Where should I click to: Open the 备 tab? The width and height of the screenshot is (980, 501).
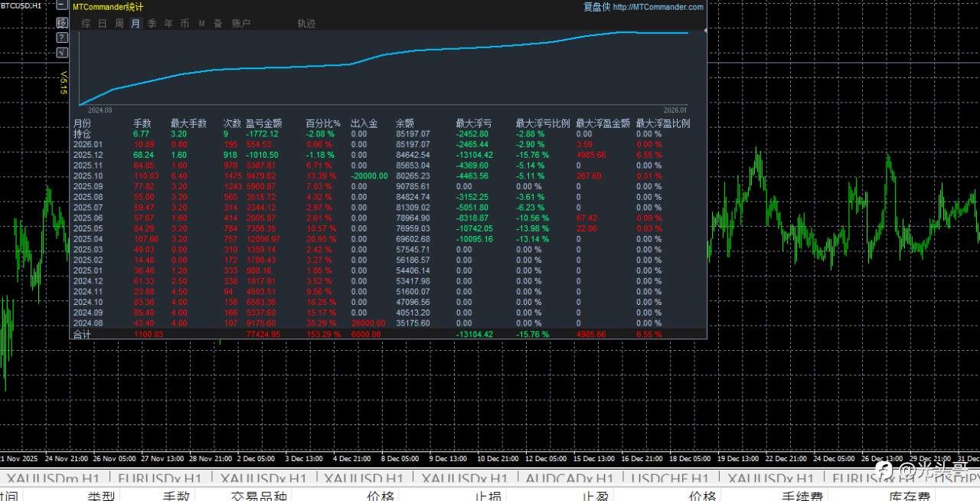tap(218, 24)
